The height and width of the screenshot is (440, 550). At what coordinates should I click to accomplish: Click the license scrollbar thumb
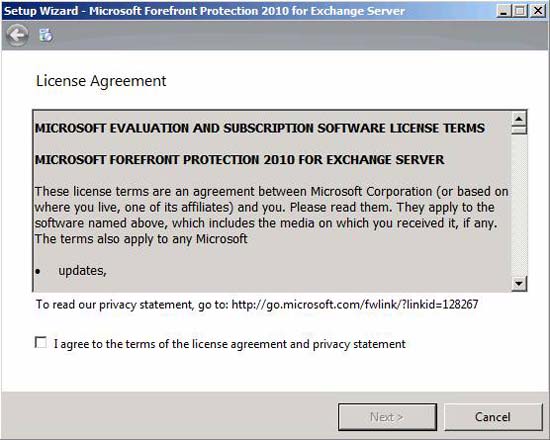[519, 130]
